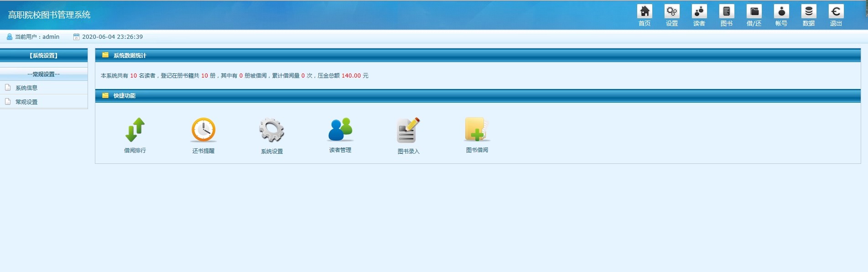Click the 借阅排行 label
Image resolution: width=868 pixels, height=272 pixels.
[x=135, y=150]
